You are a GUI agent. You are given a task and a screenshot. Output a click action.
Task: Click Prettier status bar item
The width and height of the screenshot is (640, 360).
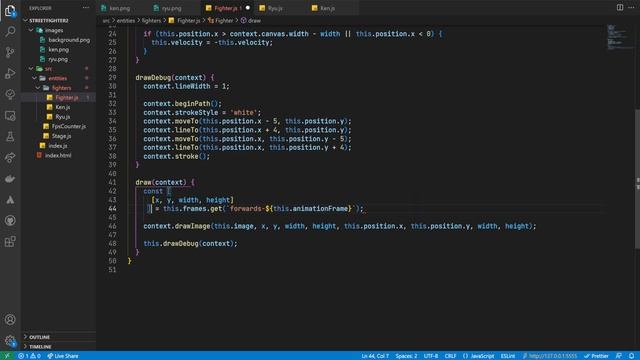click(x=597, y=356)
